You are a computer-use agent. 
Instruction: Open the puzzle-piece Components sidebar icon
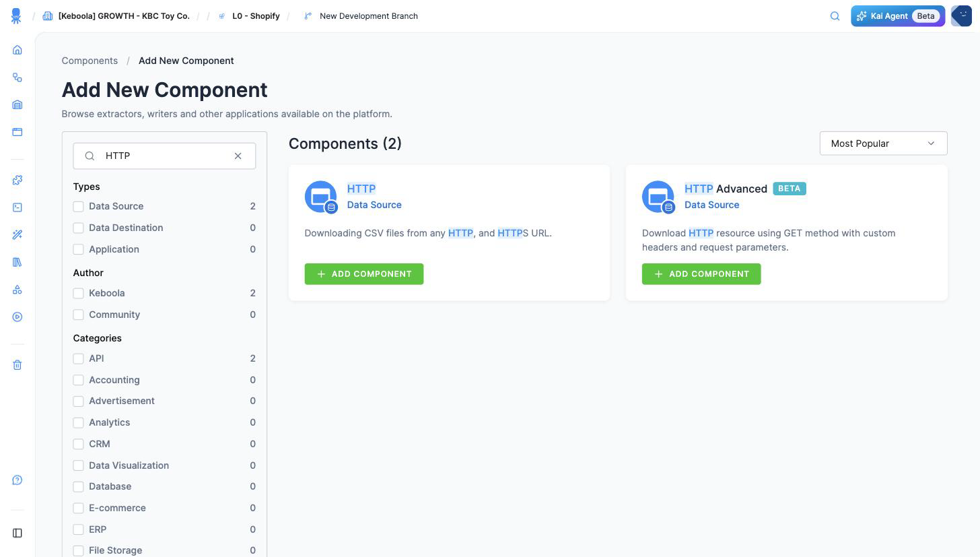coord(17,180)
